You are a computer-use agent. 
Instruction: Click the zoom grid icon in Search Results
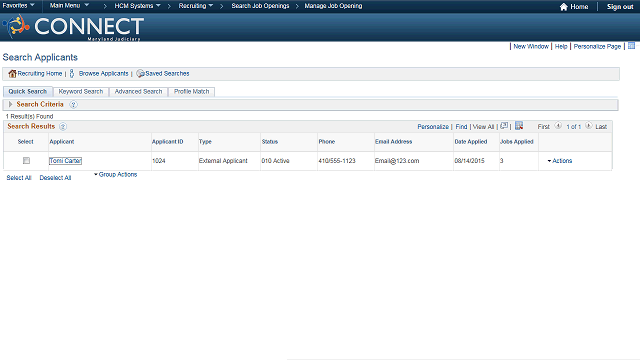[504, 126]
